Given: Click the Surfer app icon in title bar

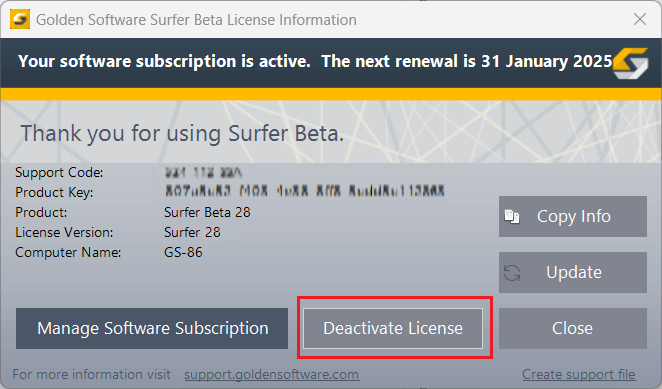Looking at the screenshot, I should tap(20, 19).
